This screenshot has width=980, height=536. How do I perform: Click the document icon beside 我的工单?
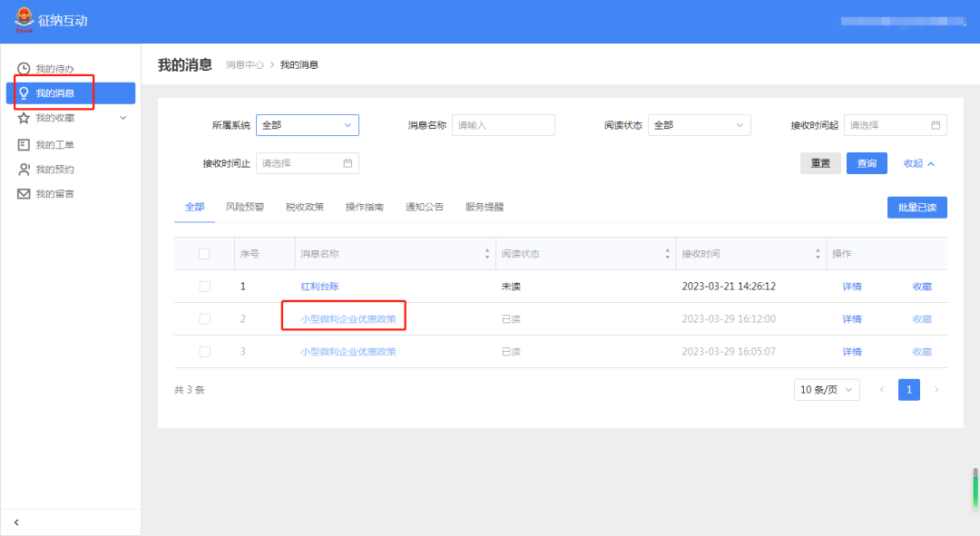pos(24,145)
